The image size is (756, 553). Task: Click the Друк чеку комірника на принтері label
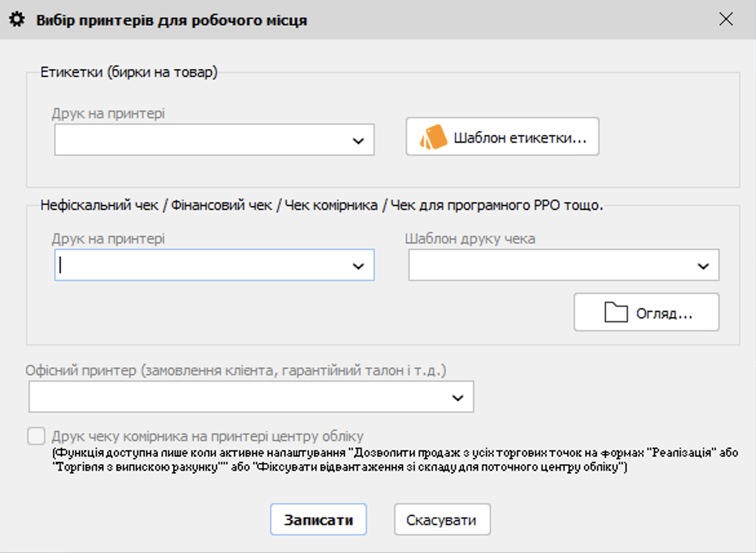(x=208, y=436)
